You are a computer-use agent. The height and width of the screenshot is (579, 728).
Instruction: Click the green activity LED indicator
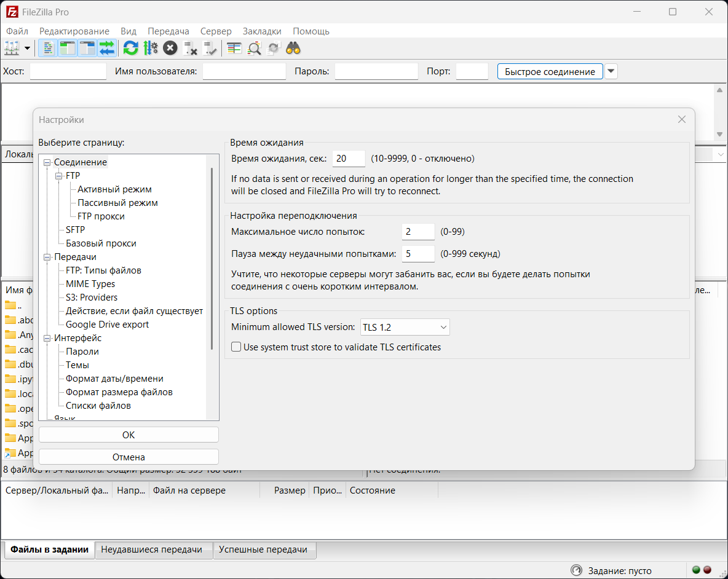tap(696, 570)
